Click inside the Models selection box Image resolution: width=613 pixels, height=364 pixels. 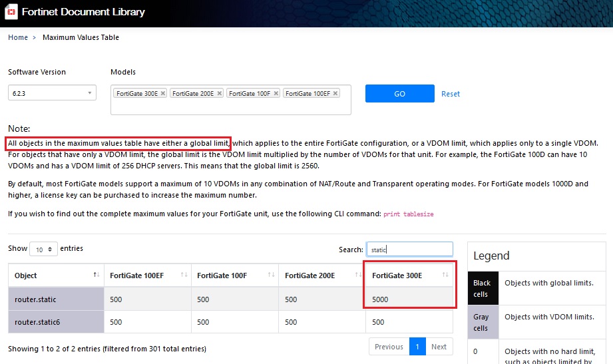(230, 105)
